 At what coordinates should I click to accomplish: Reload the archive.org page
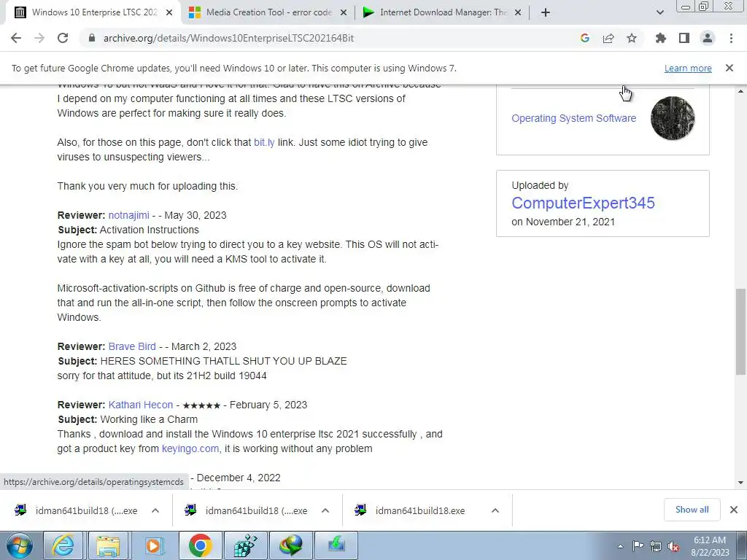[63, 38]
